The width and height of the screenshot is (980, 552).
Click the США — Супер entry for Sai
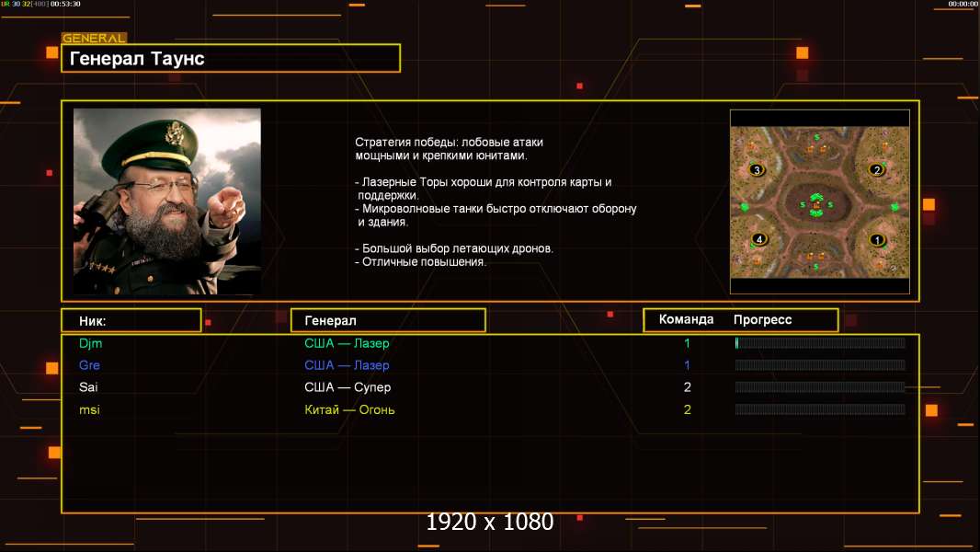348,387
